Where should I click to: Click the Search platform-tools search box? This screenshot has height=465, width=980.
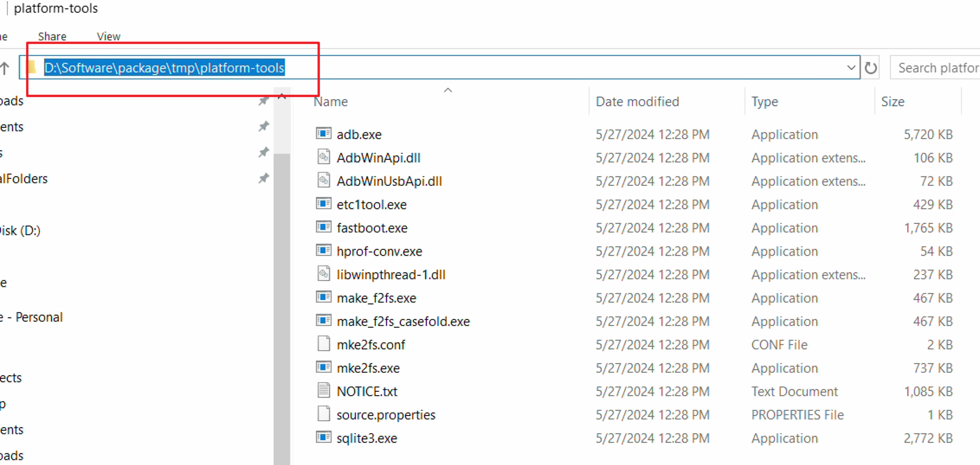pos(937,68)
